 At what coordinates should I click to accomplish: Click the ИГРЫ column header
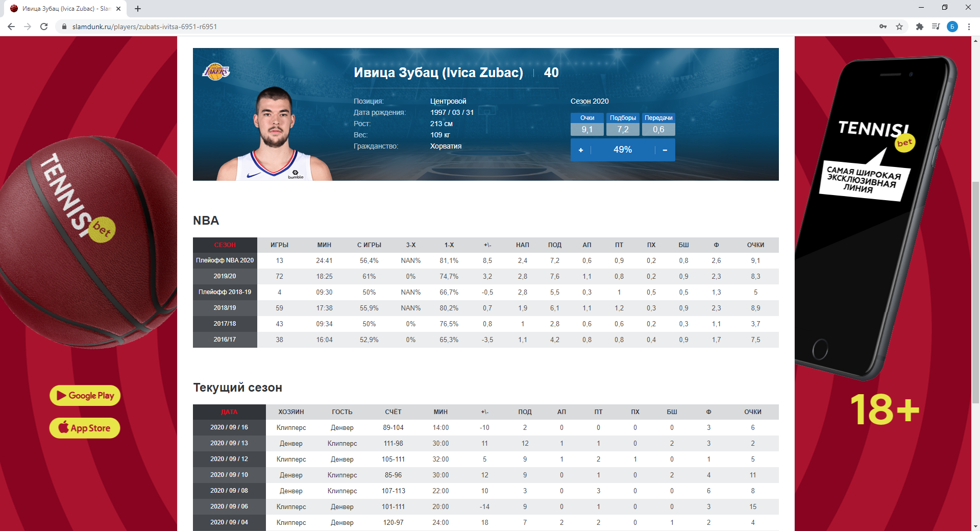tap(280, 245)
